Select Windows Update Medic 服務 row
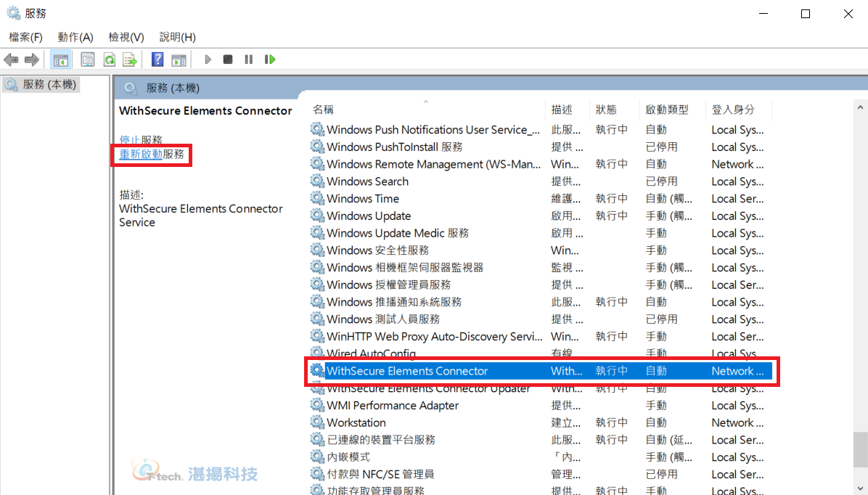The image size is (868, 495). tap(540, 232)
